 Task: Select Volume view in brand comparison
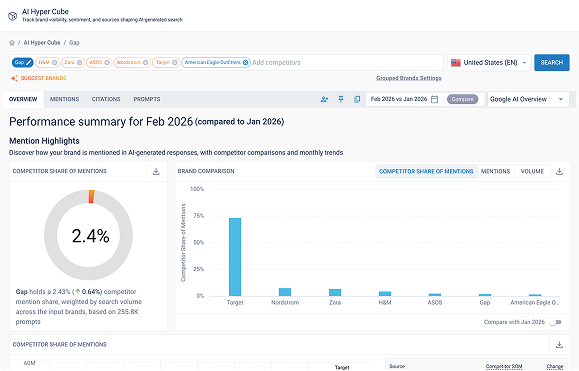(532, 171)
